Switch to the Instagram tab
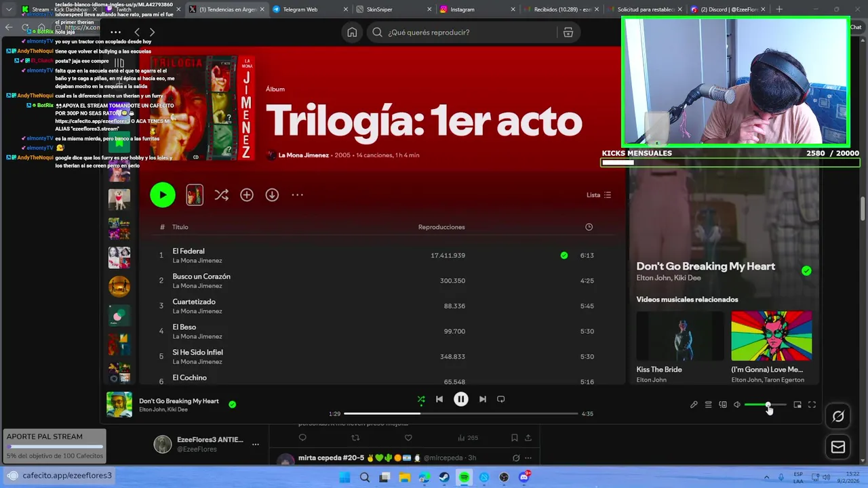 pos(478,9)
